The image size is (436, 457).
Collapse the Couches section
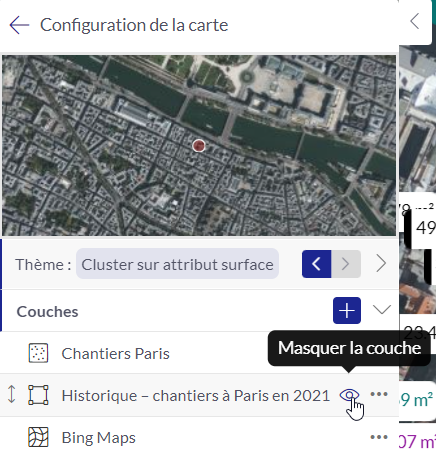tap(382, 310)
